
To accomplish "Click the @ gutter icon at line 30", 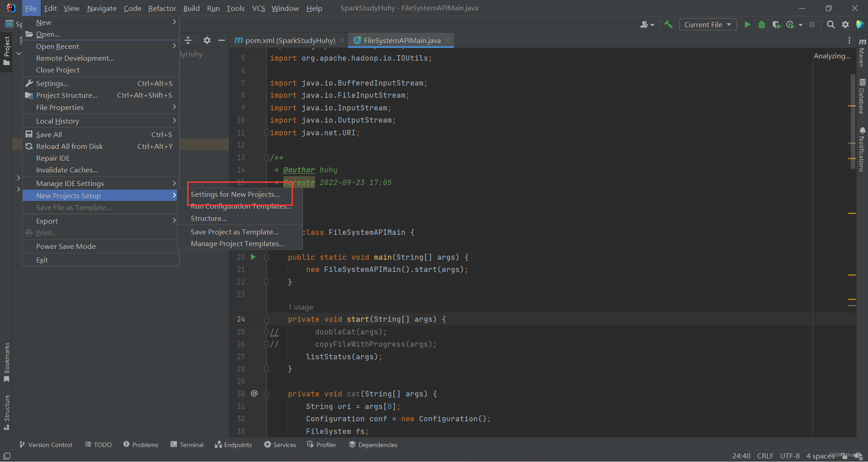I will pyautogui.click(x=254, y=394).
